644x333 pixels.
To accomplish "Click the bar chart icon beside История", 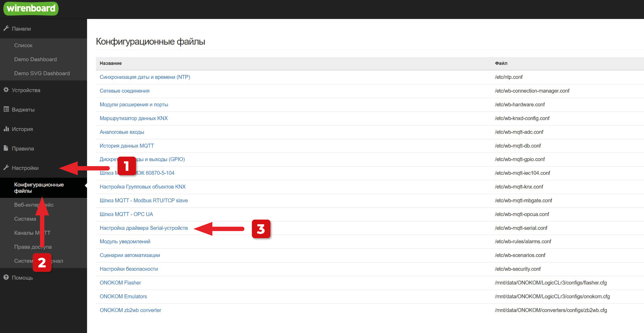I will pyautogui.click(x=6, y=129).
